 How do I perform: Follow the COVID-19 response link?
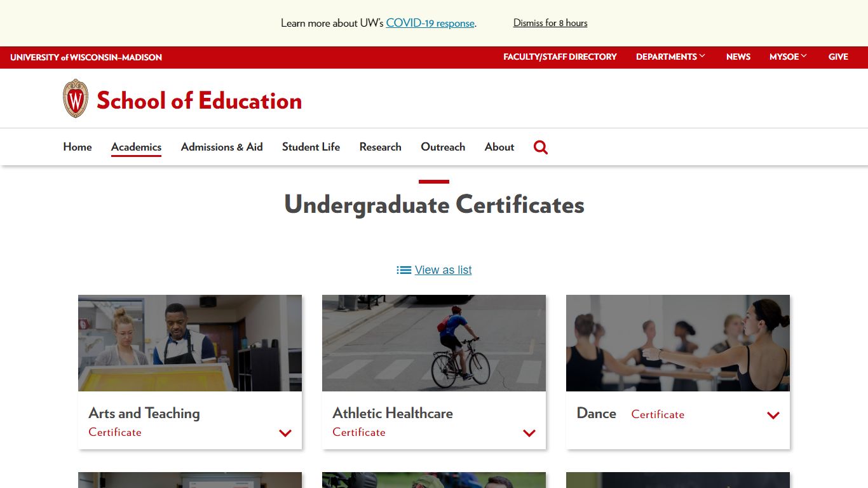coord(430,23)
